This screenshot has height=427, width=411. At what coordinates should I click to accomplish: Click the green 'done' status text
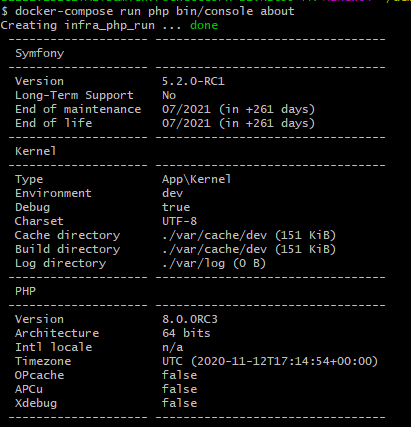click(x=204, y=25)
